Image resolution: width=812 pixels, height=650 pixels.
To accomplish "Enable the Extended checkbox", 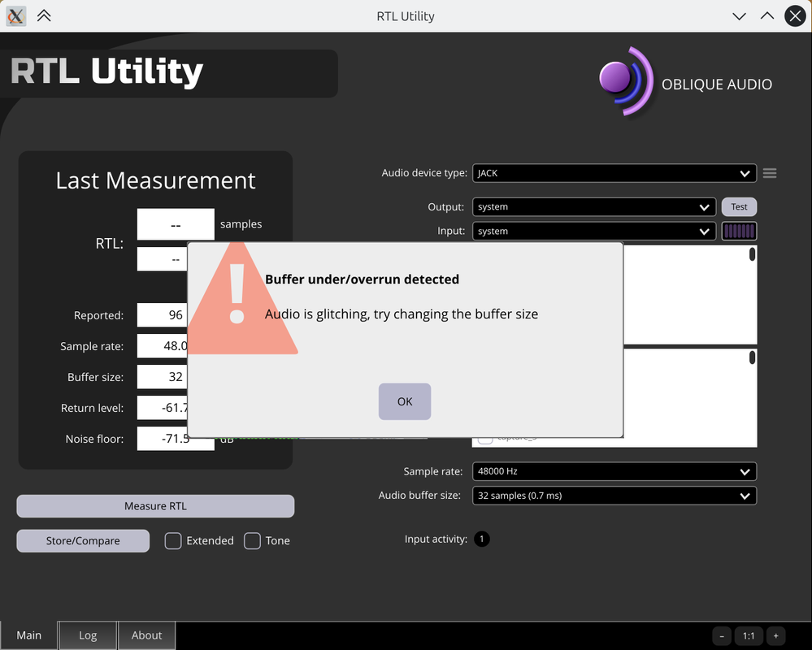I will [x=173, y=541].
